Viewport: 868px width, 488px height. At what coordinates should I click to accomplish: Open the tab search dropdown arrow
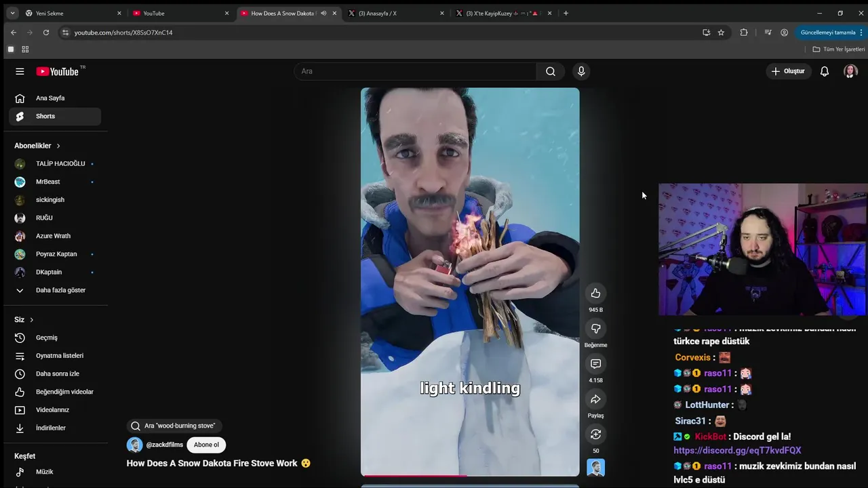(x=12, y=13)
